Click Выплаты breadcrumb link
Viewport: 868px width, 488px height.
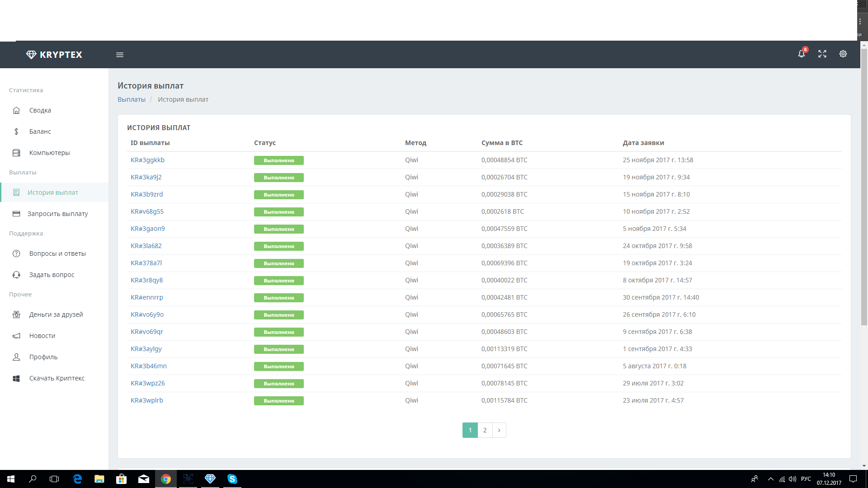pyautogui.click(x=132, y=99)
